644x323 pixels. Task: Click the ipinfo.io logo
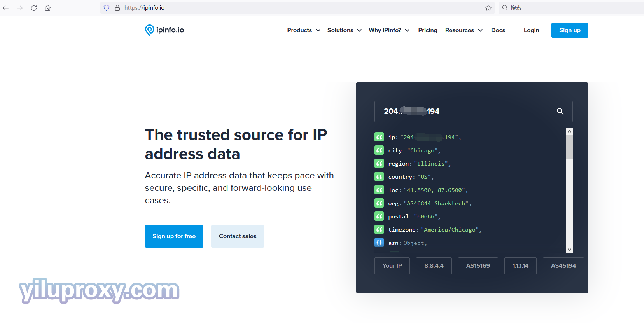pyautogui.click(x=164, y=30)
